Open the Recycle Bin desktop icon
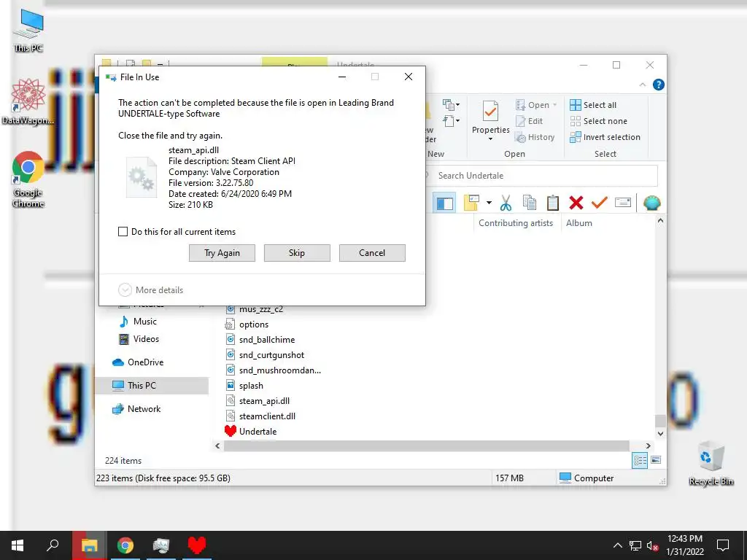 [x=711, y=464]
